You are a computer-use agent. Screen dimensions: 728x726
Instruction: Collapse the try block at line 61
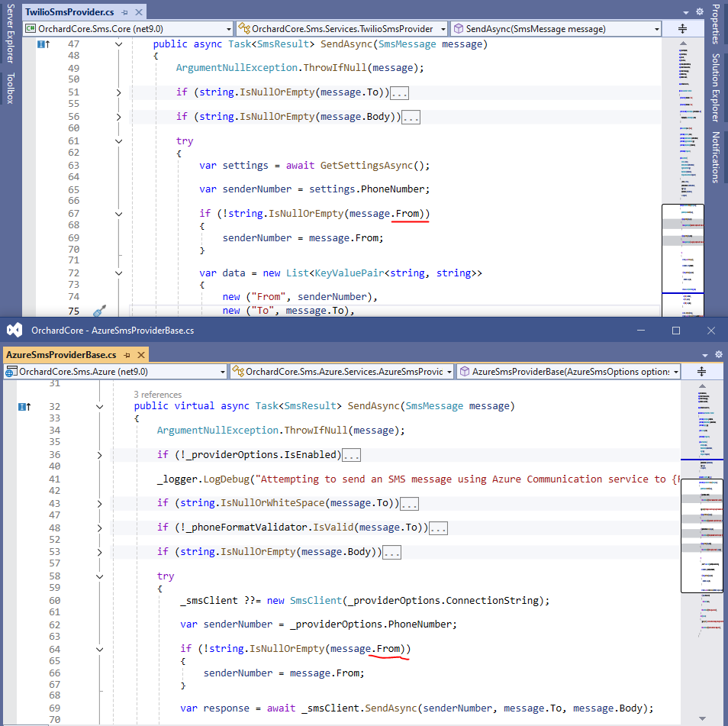[119, 141]
